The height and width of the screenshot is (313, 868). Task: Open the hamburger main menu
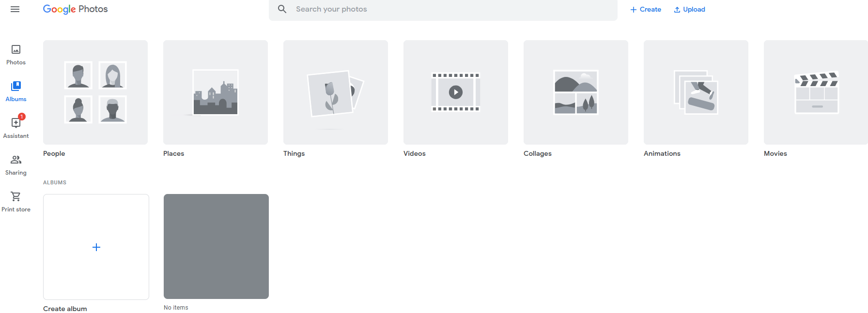point(15,9)
